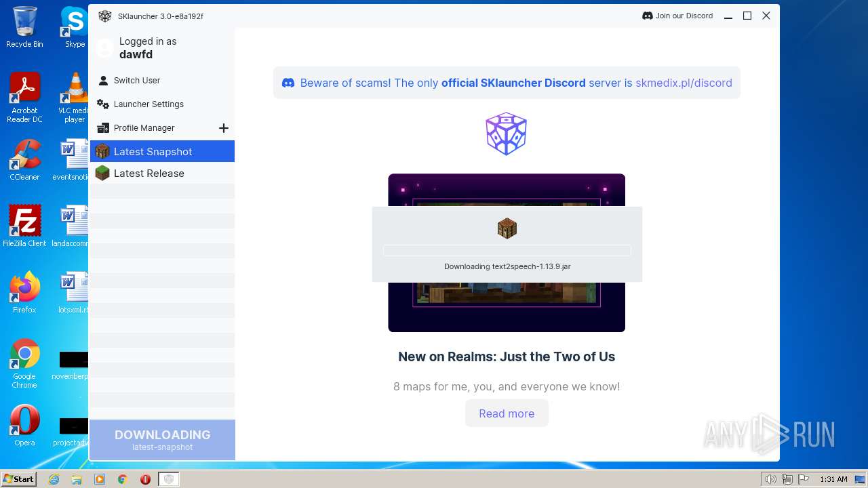Click the Downloading text2speech status text
Image resolution: width=868 pixels, height=488 pixels.
point(507,266)
